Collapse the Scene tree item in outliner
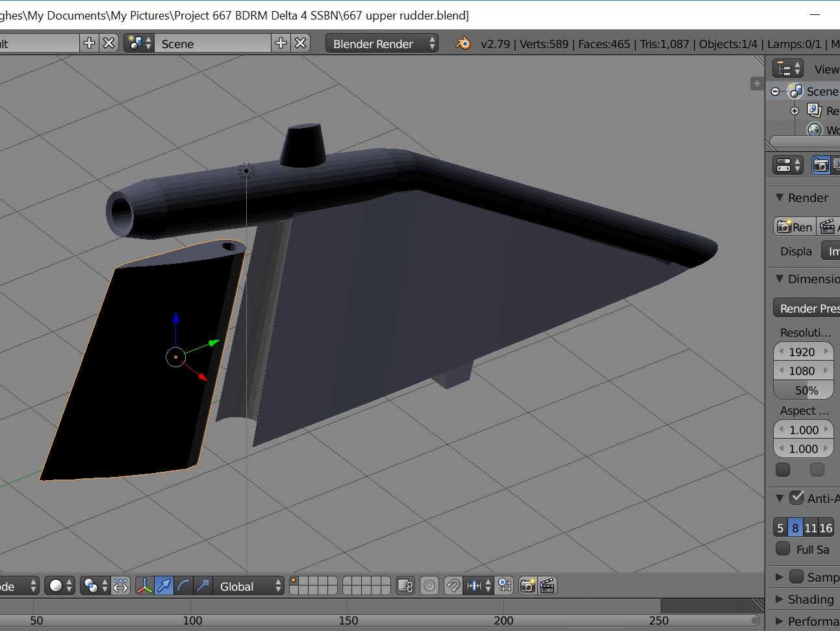The image size is (840, 631). click(776, 92)
